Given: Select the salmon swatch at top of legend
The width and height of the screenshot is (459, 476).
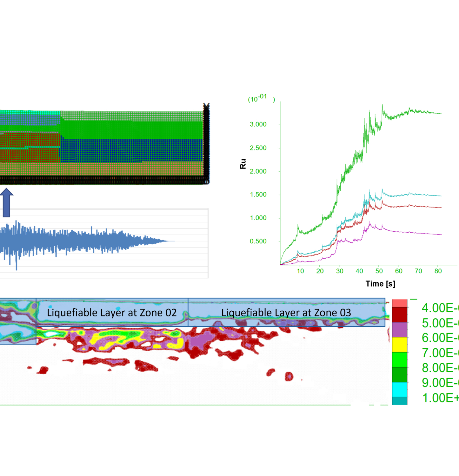Looking at the screenshot, I should [x=399, y=303].
